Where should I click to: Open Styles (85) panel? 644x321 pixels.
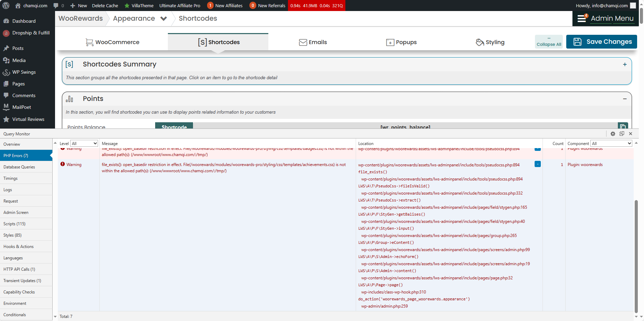pyautogui.click(x=26, y=235)
